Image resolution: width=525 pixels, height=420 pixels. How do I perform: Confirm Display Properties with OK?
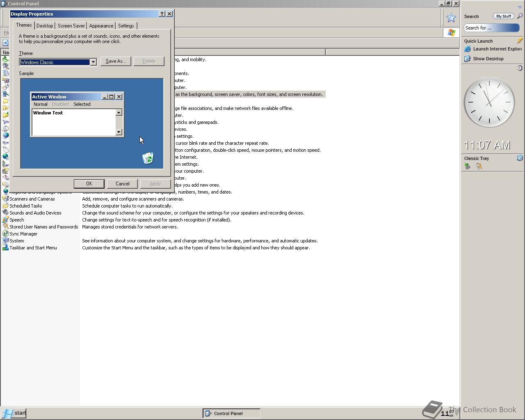click(89, 184)
